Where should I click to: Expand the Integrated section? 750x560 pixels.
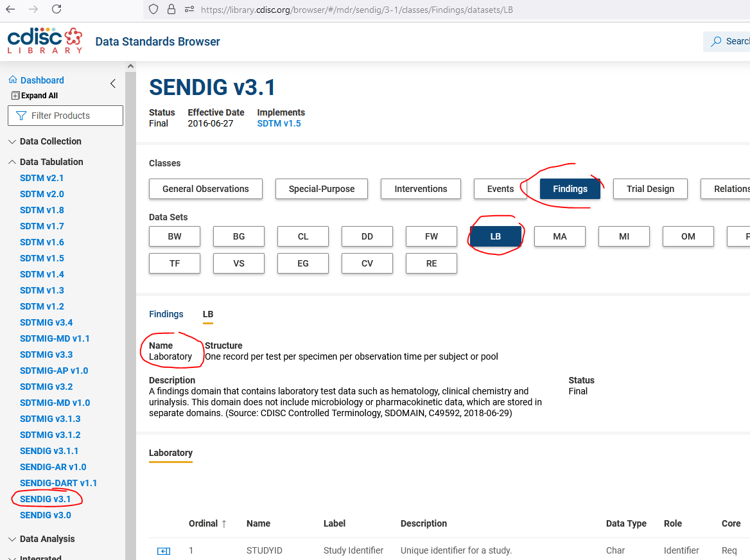[35, 557]
